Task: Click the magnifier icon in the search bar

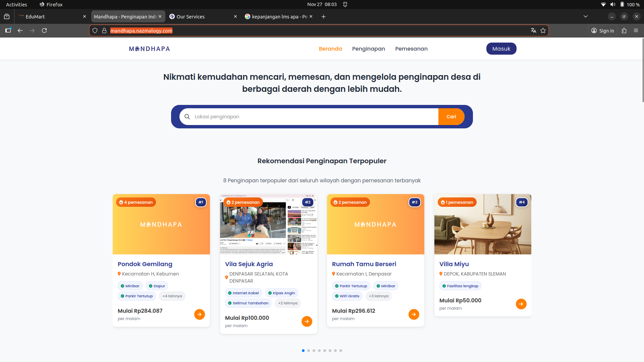Action: 187,117
